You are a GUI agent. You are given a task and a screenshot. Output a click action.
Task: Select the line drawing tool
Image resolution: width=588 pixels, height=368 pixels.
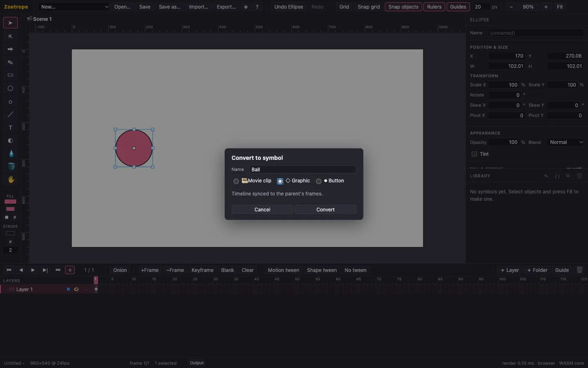click(10, 114)
